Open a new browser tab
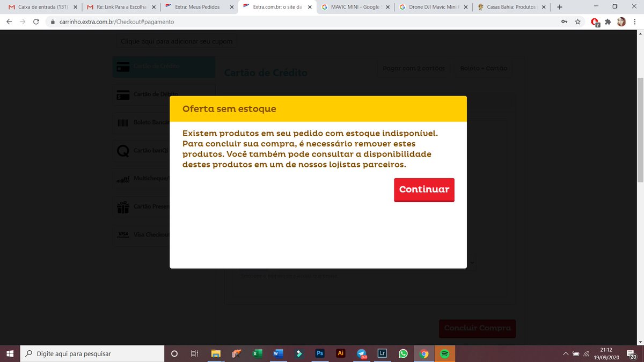644x362 pixels. pyautogui.click(x=560, y=7)
